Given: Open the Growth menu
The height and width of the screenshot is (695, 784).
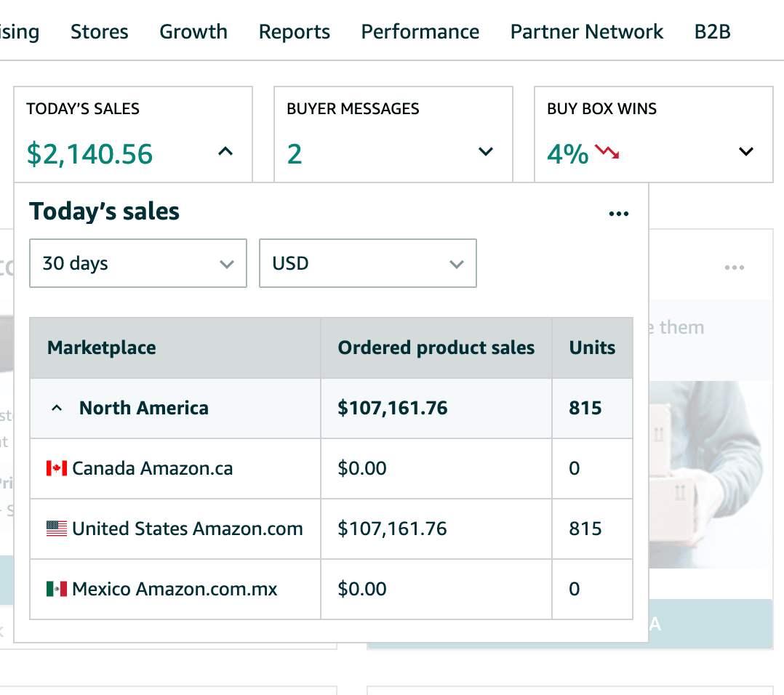Looking at the screenshot, I should tap(193, 32).
